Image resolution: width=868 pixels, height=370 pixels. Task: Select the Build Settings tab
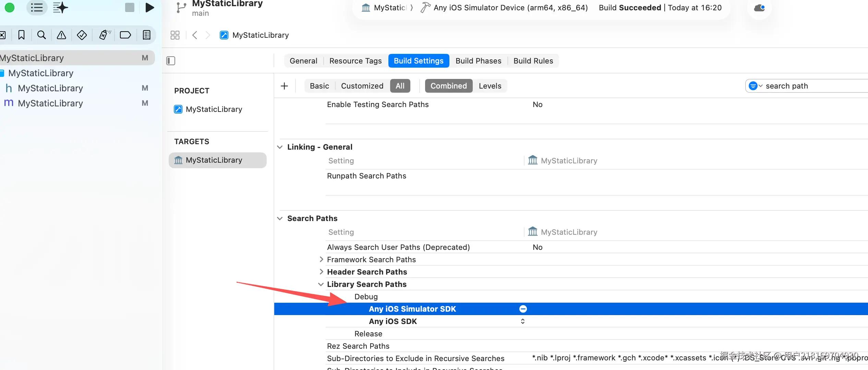click(x=419, y=61)
